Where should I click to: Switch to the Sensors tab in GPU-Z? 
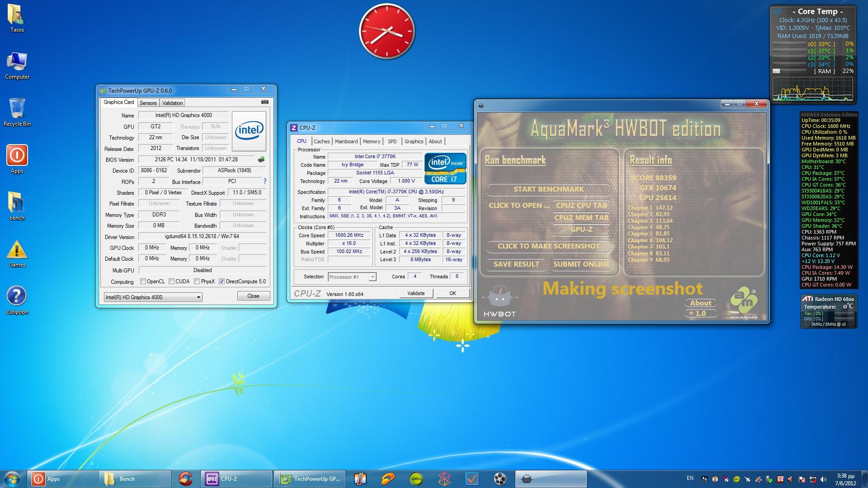(x=148, y=103)
